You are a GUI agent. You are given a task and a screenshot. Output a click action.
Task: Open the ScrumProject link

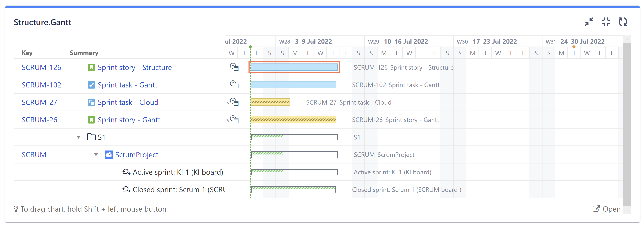point(137,154)
